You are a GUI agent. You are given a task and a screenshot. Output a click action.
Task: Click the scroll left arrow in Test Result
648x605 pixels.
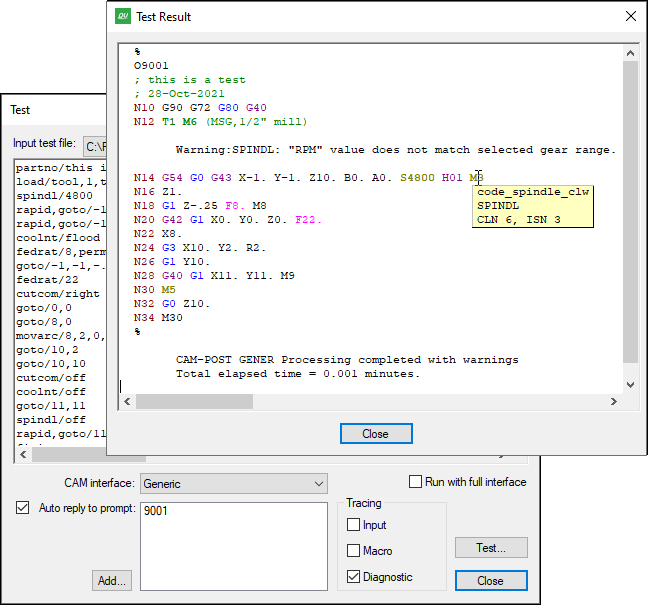[127, 402]
